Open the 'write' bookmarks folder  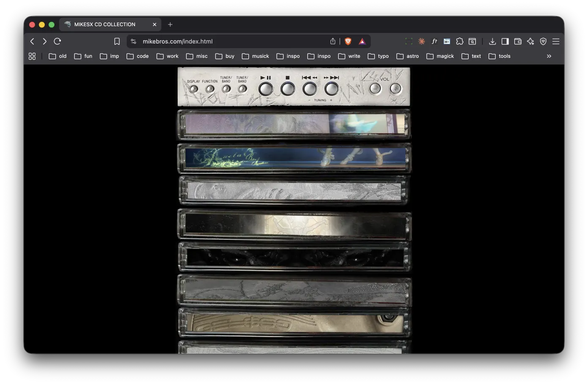click(x=349, y=56)
